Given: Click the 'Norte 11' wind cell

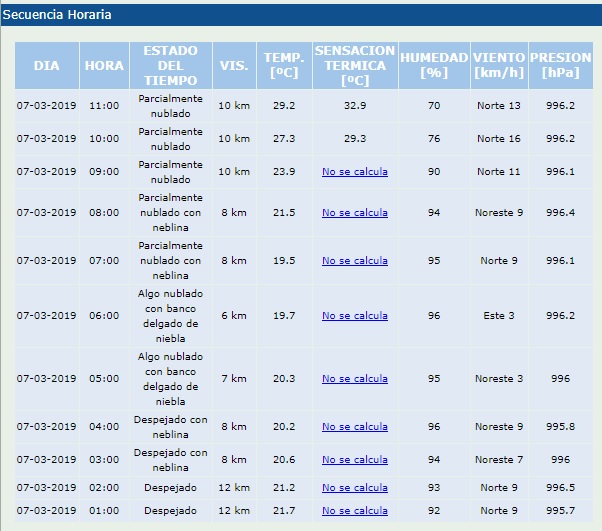Looking at the screenshot, I should [499, 172].
